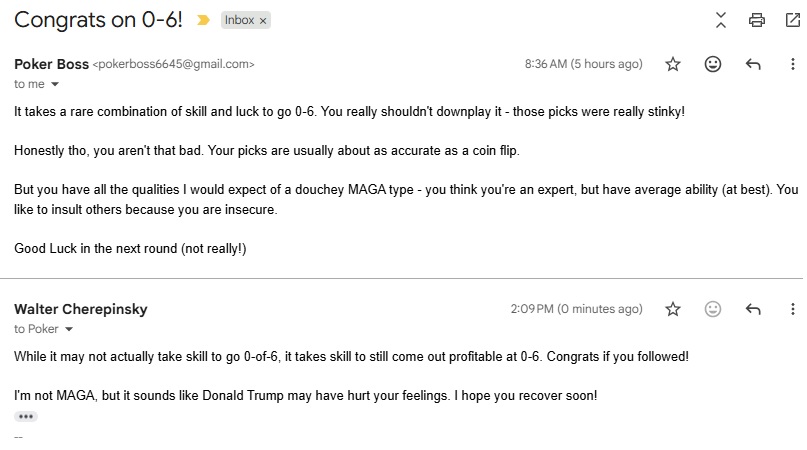The image size is (807, 450).
Task: Open the conversation in a new window
Action: (x=793, y=20)
